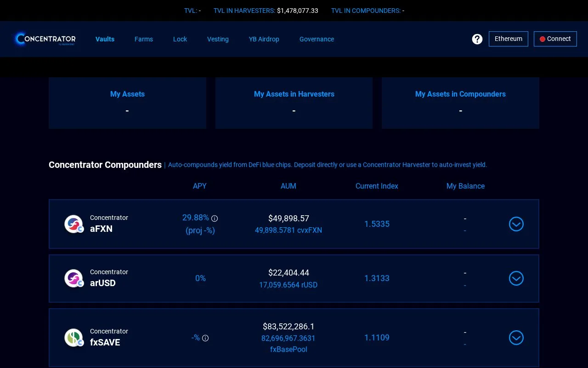The image size is (588, 368).
Task: Click the aFXN AUM value $49,898.57
Action: 288,218
